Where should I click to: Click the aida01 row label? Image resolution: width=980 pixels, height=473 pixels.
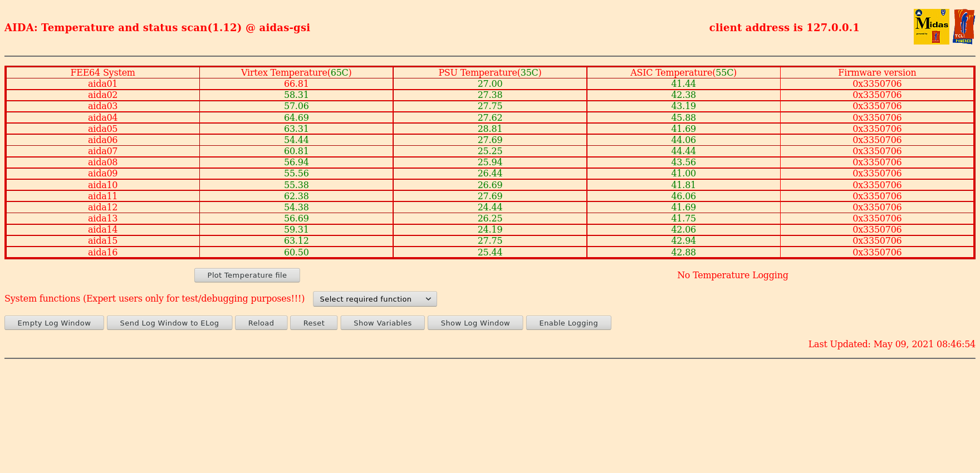pyautogui.click(x=103, y=83)
